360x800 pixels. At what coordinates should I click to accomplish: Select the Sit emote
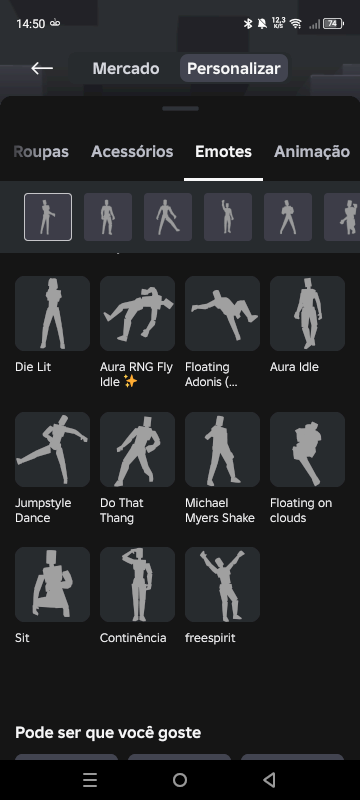click(x=53, y=585)
